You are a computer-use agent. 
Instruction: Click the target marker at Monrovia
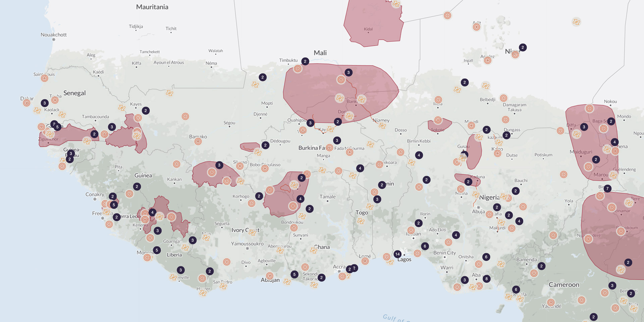[x=147, y=258]
